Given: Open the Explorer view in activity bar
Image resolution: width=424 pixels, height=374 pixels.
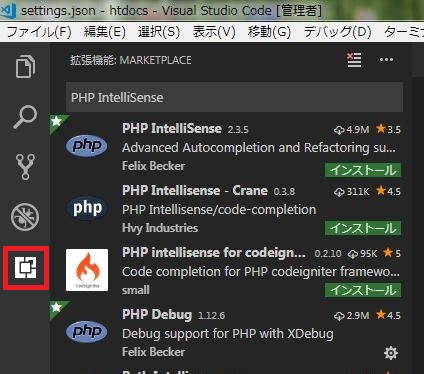Looking at the screenshot, I should point(25,67).
